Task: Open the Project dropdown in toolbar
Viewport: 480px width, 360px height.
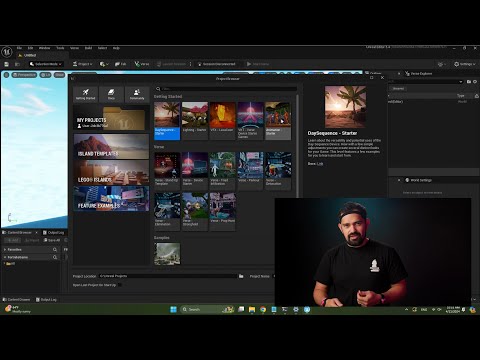Action: 82,64
